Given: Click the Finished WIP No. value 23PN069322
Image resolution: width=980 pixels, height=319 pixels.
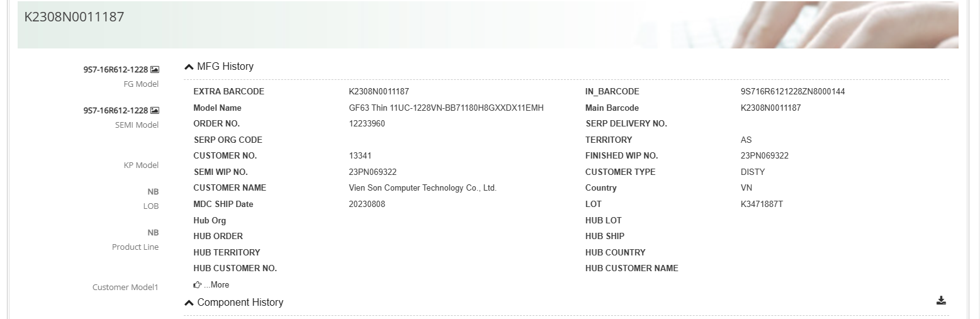Looking at the screenshot, I should pos(764,156).
